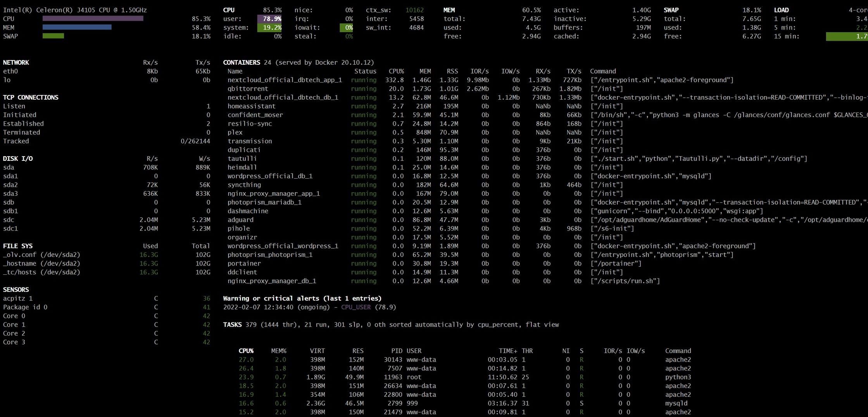Click the RSS column header in containers table

(x=452, y=71)
